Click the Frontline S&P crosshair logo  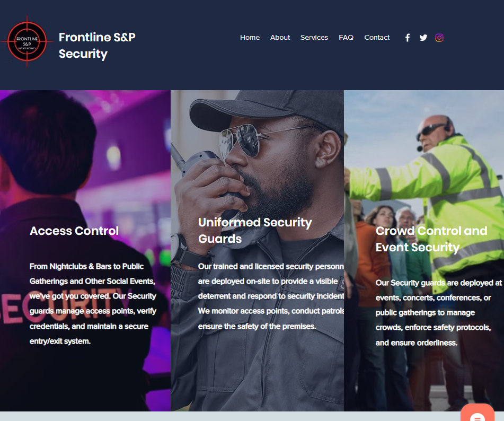click(27, 41)
